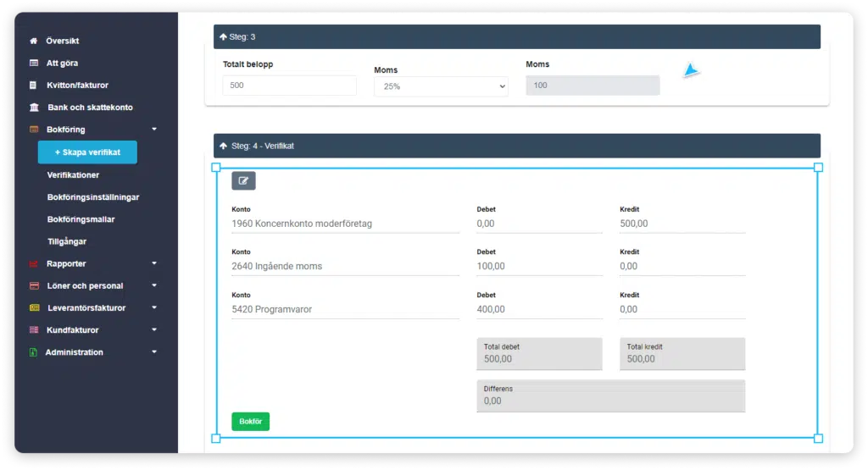Open Kvitton/fakturor menu item
The height and width of the screenshot is (470, 868).
pyautogui.click(x=77, y=86)
